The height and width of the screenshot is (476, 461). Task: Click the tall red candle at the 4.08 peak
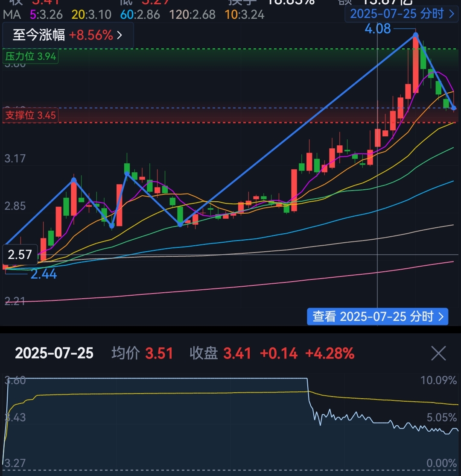tap(415, 64)
